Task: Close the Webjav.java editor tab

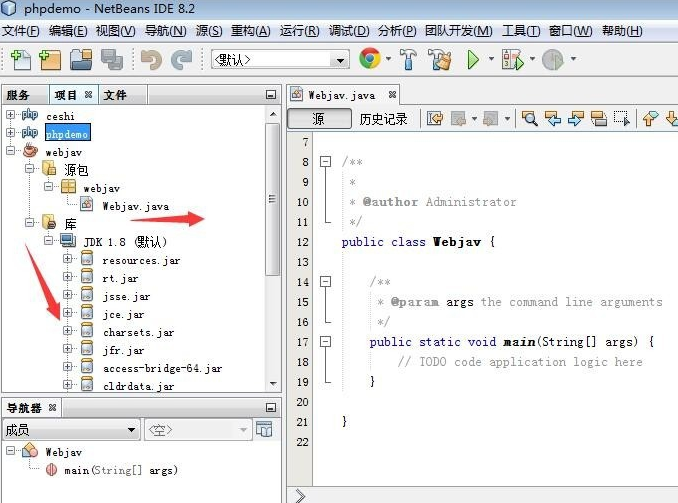Action: point(392,94)
